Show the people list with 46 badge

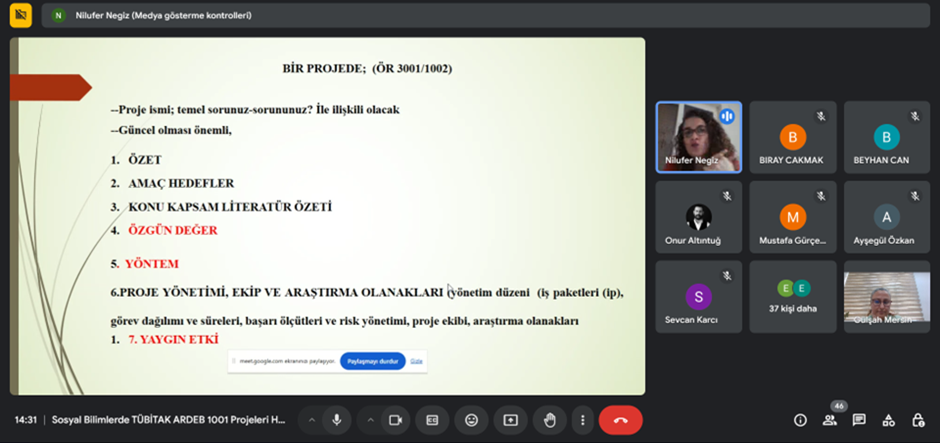coord(830,420)
